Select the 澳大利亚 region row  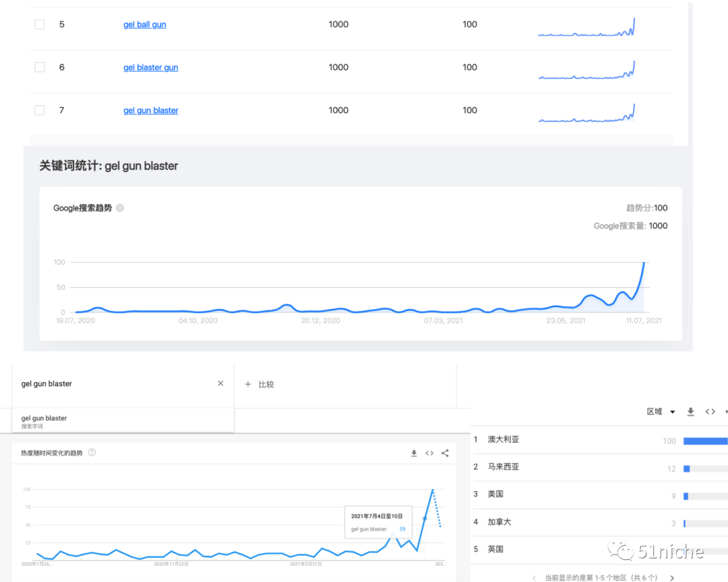tap(599, 440)
